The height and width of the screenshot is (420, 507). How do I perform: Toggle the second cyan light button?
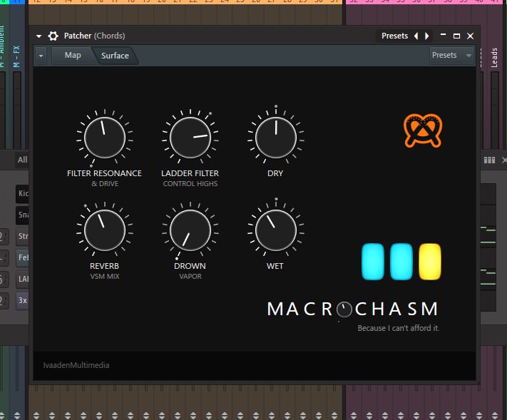coord(401,262)
